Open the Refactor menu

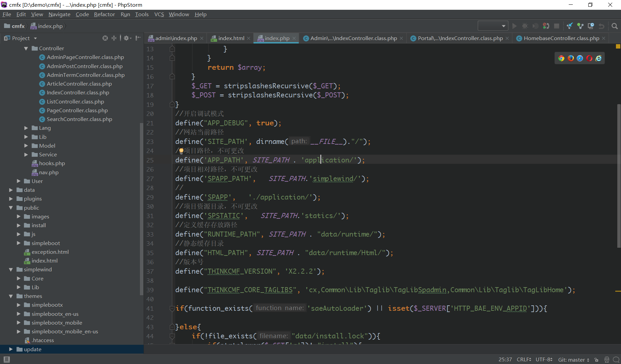click(x=105, y=14)
